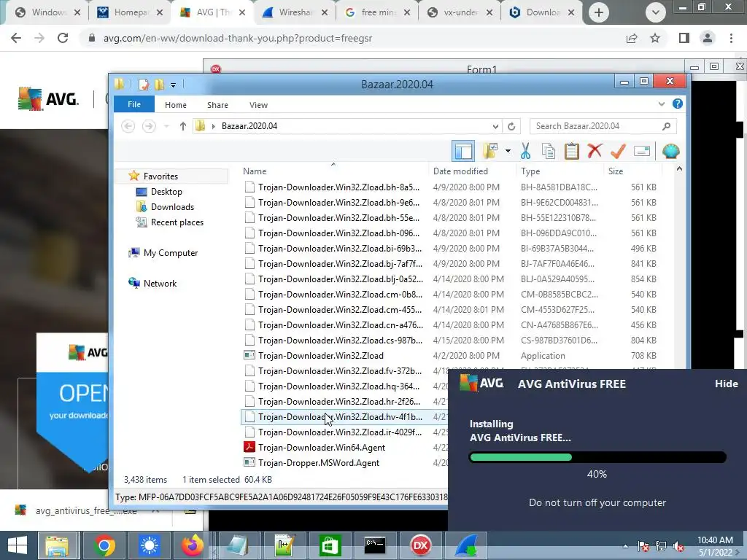
Task: Select file Trojan-Downloader.Win32.Zload.bh-8a5...
Action: coord(338,187)
